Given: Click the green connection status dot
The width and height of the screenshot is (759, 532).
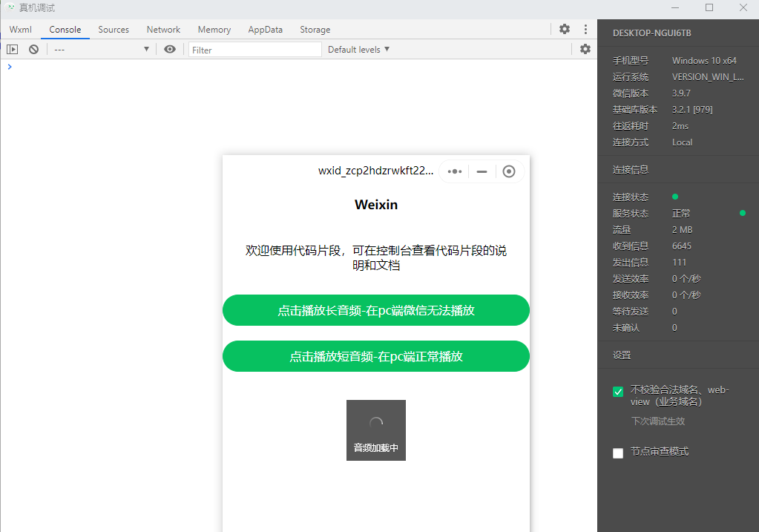Looking at the screenshot, I should 675,197.
